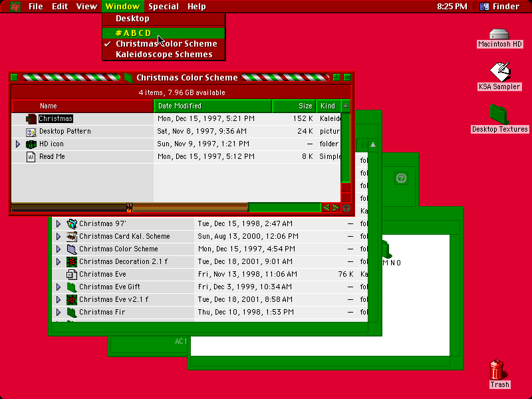Open the File menu

(x=36, y=7)
